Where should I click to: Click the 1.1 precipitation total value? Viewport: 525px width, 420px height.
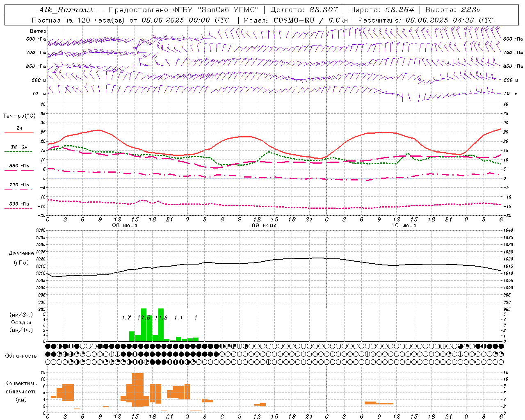178,317
